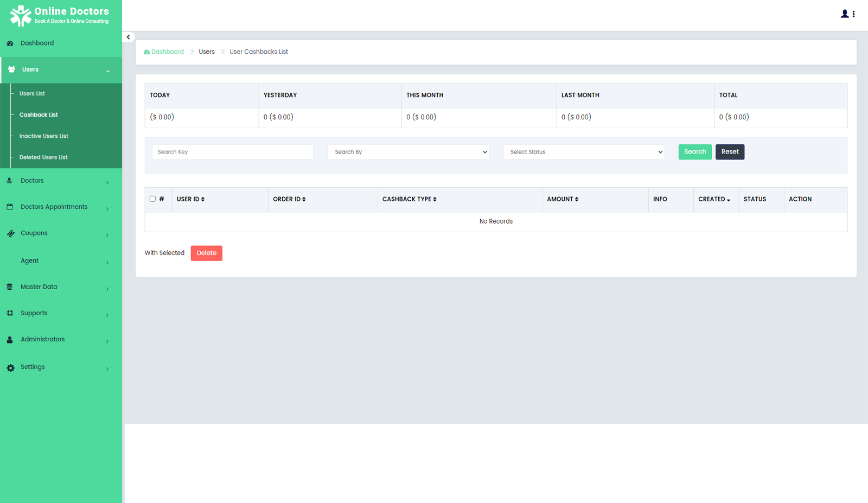Sort by Amount column arrows
Image resolution: width=868 pixels, height=503 pixels.
pos(577,200)
